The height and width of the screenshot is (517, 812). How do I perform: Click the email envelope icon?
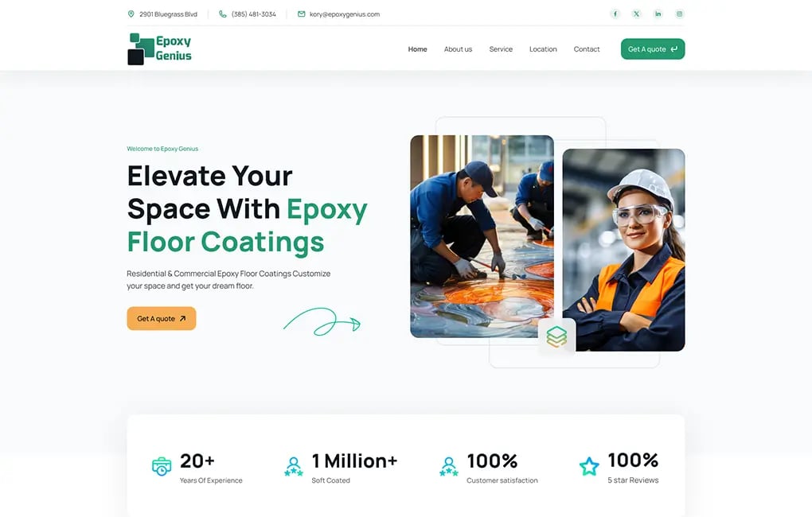coord(302,14)
